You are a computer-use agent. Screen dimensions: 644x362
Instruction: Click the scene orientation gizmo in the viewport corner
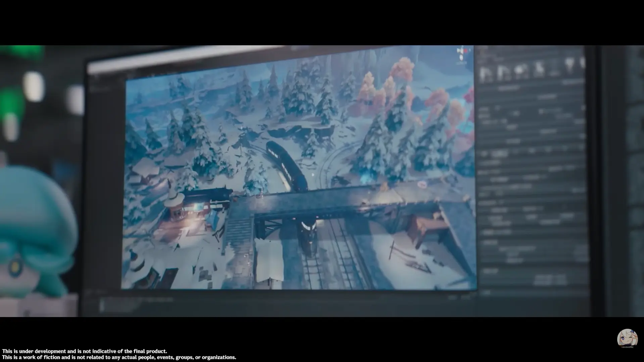(x=461, y=52)
